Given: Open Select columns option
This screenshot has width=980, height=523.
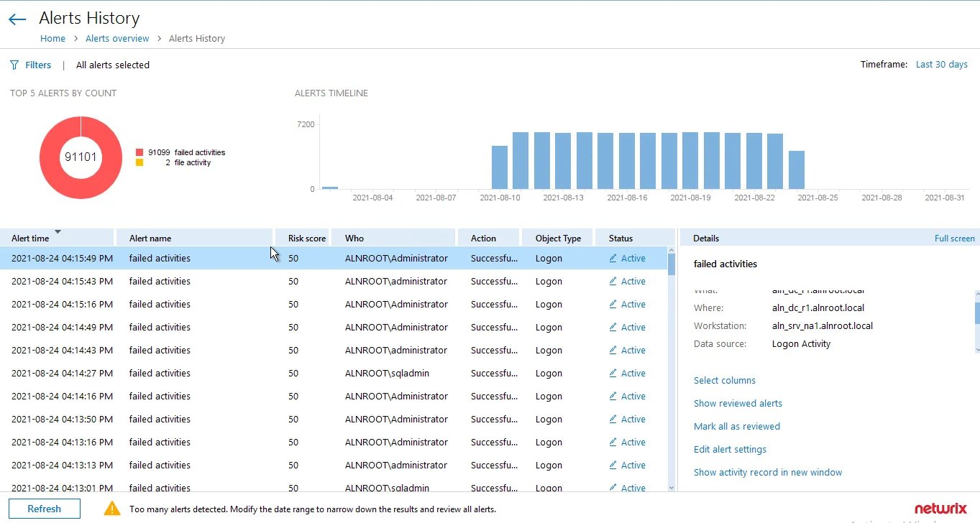Looking at the screenshot, I should pyautogui.click(x=725, y=380).
